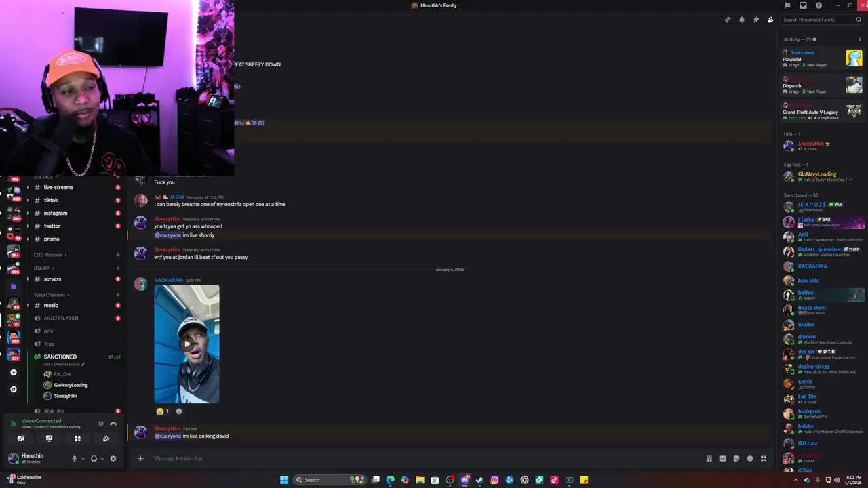Mute the microphone
868x488 pixels.
pos(75,459)
